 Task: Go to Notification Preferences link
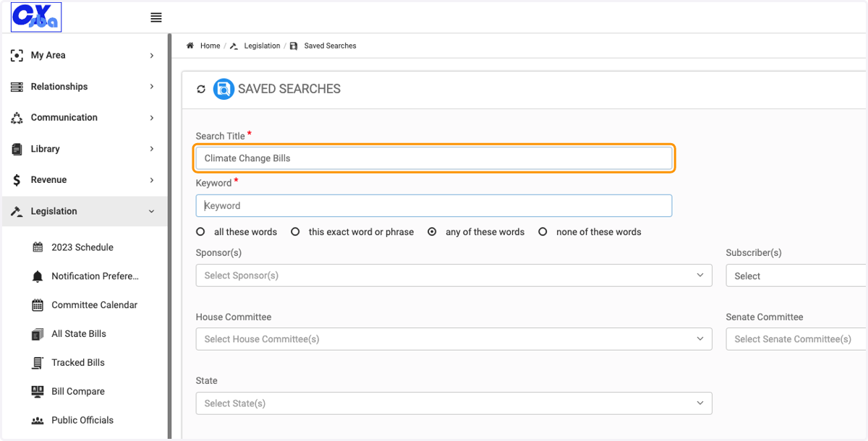pyautogui.click(x=95, y=276)
